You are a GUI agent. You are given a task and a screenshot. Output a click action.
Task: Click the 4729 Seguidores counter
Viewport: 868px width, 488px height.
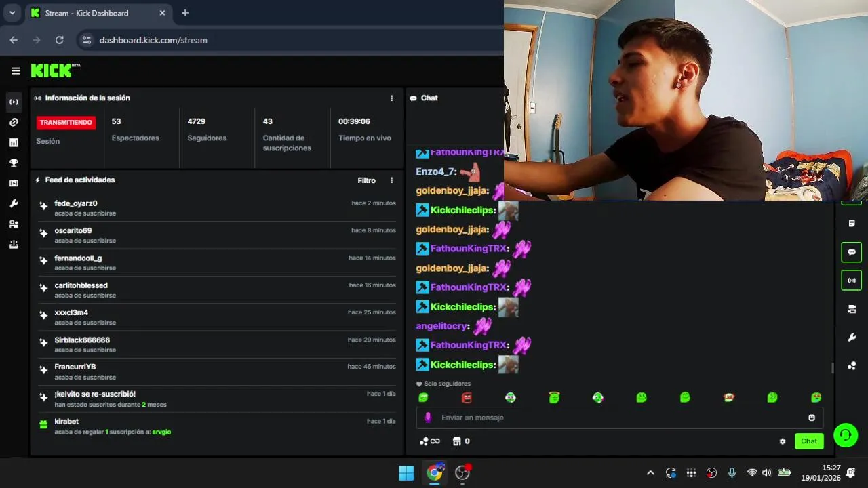coord(207,129)
